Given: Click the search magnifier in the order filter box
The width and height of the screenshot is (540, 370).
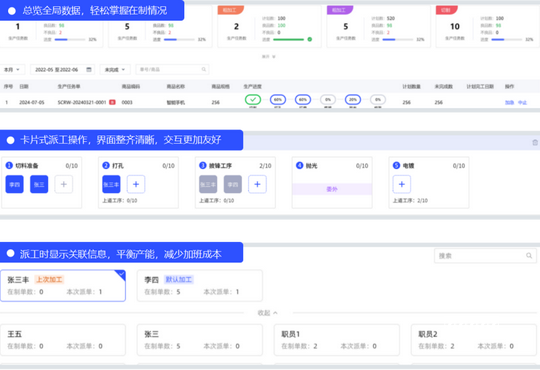Looking at the screenshot, I should (204, 70).
